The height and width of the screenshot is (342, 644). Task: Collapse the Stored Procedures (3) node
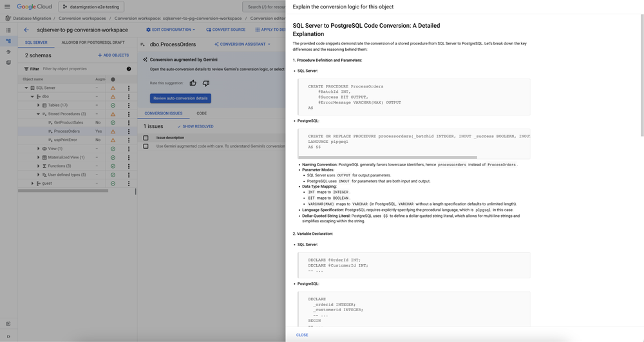click(39, 114)
